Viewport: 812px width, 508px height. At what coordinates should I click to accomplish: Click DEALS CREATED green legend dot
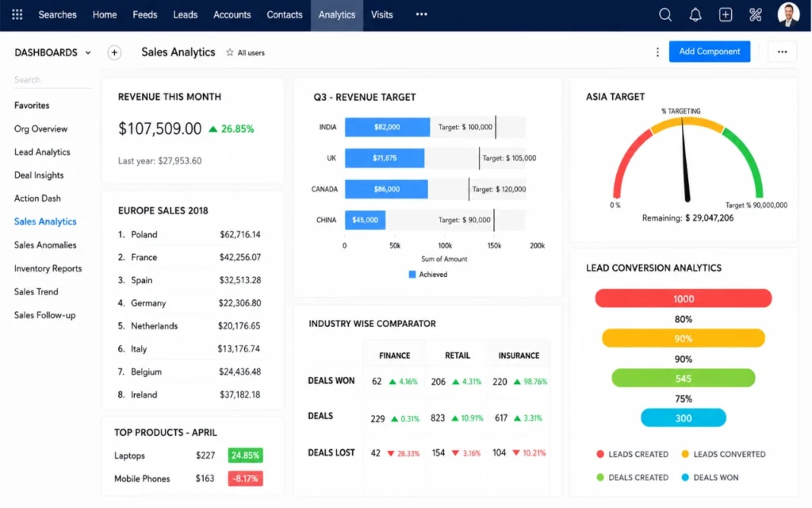tap(600, 477)
